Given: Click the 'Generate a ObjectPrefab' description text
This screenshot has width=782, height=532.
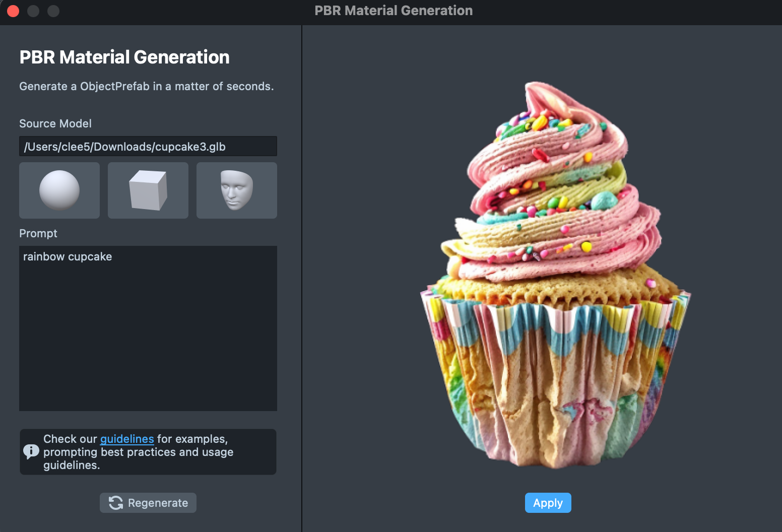Looking at the screenshot, I should [147, 86].
